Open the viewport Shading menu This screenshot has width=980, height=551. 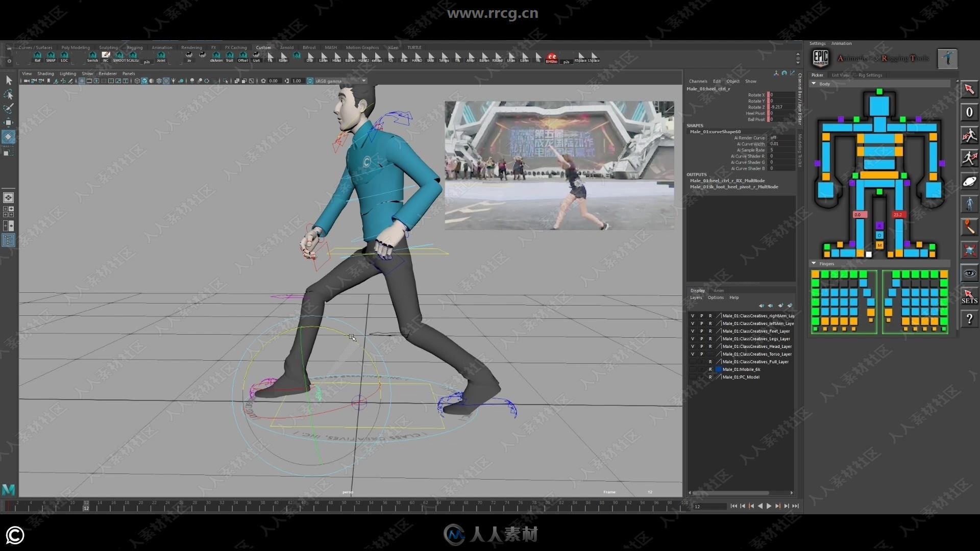pyautogui.click(x=45, y=73)
